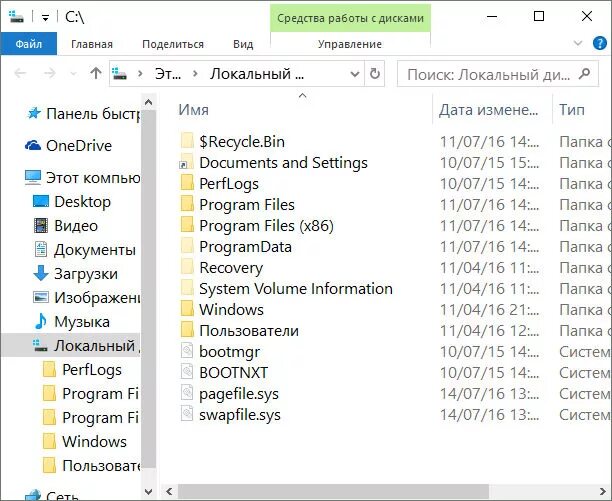Click the Back navigation arrow

click(20, 73)
